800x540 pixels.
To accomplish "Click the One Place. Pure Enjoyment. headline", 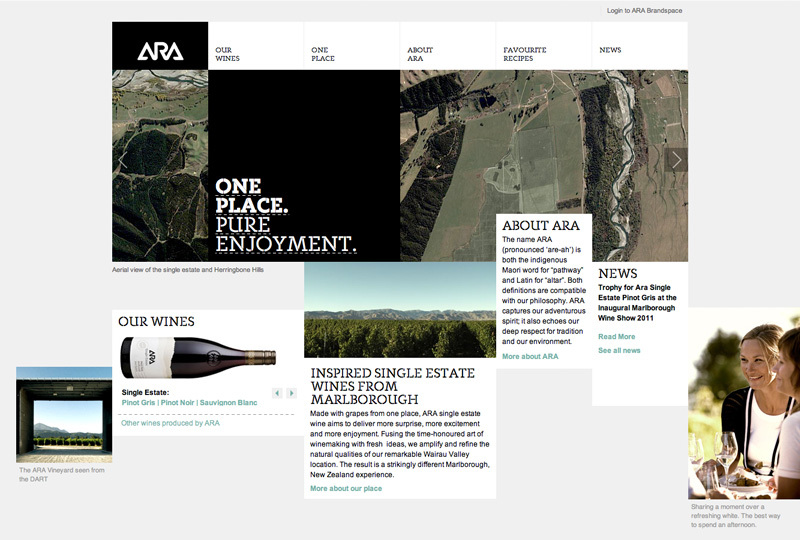I will [285, 215].
